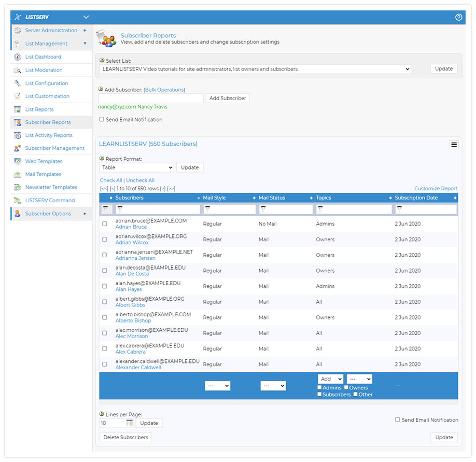Click the LISTSERV logo icon
Viewport: 476px width, 462px height.
tap(18, 17)
